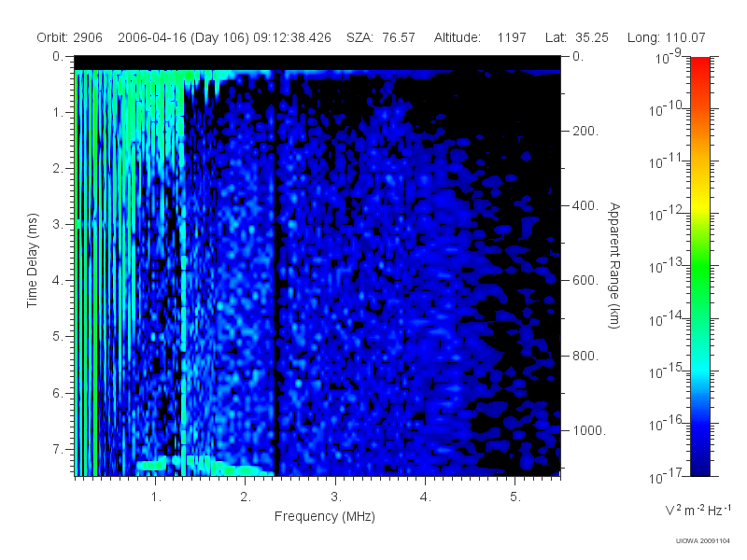Click the 1. tick on frequency axis
The height and width of the screenshot is (560, 747).
[x=156, y=497]
